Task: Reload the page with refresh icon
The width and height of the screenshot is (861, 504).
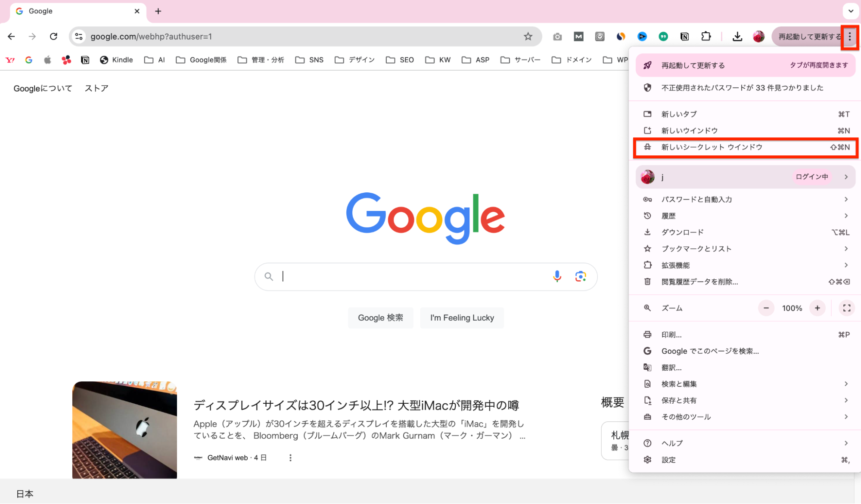Action: (x=53, y=37)
